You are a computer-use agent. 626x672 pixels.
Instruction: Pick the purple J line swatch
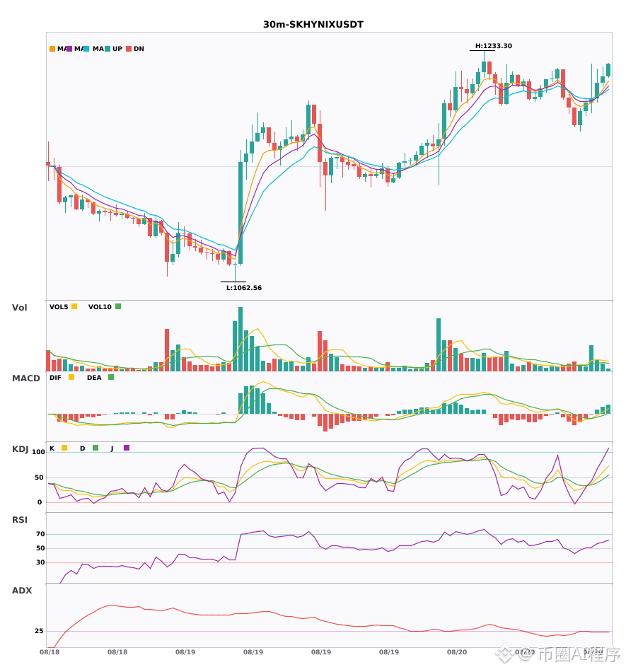point(127,448)
